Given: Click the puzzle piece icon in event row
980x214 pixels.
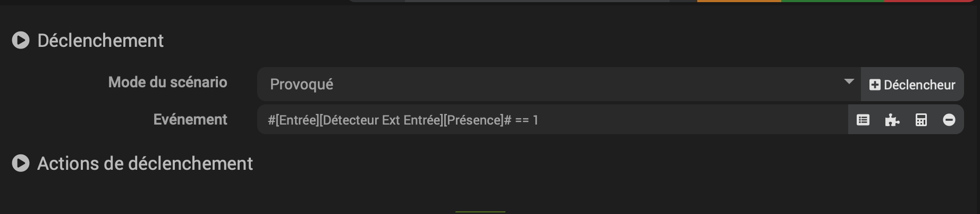Looking at the screenshot, I should pos(892,120).
